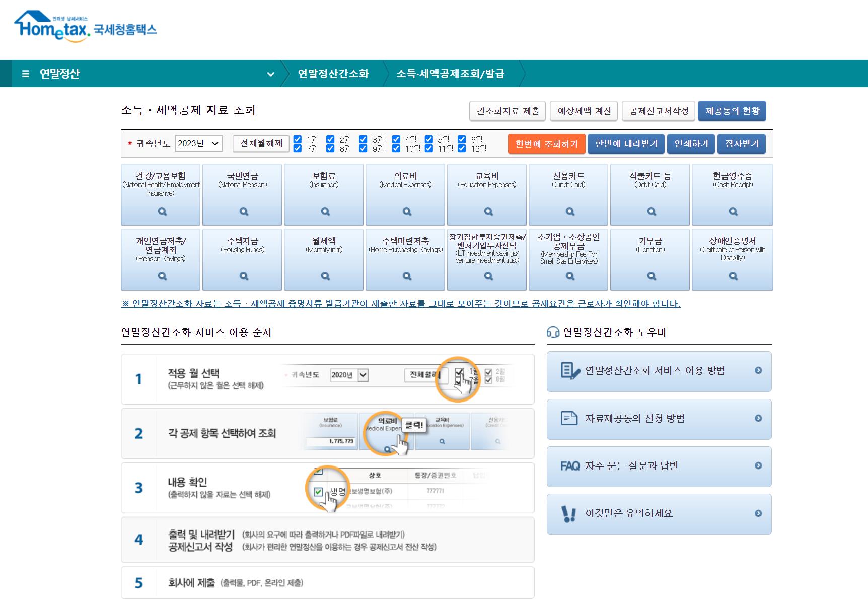Click step 5 회사에 제출 guide
This screenshot has height=600, width=868.
(x=327, y=583)
